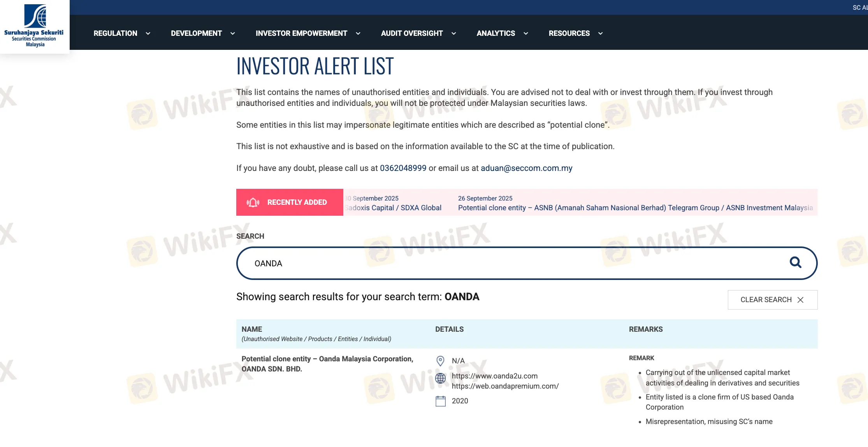Click the Securities Commission Malaysia logo
The width and height of the screenshot is (868, 447).
point(35,26)
